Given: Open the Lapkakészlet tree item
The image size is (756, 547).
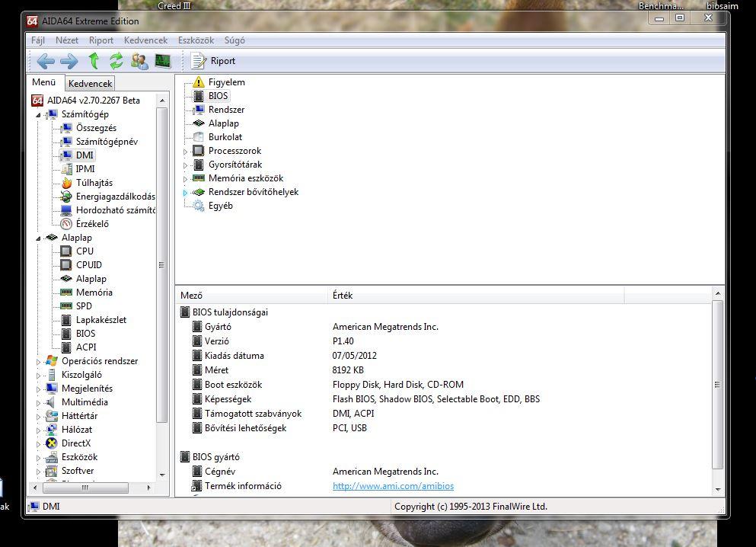Looking at the screenshot, I should pyautogui.click(x=101, y=320).
